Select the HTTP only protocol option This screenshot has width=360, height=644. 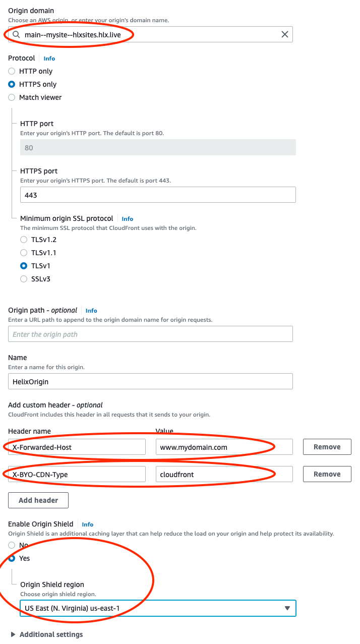tap(12, 71)
